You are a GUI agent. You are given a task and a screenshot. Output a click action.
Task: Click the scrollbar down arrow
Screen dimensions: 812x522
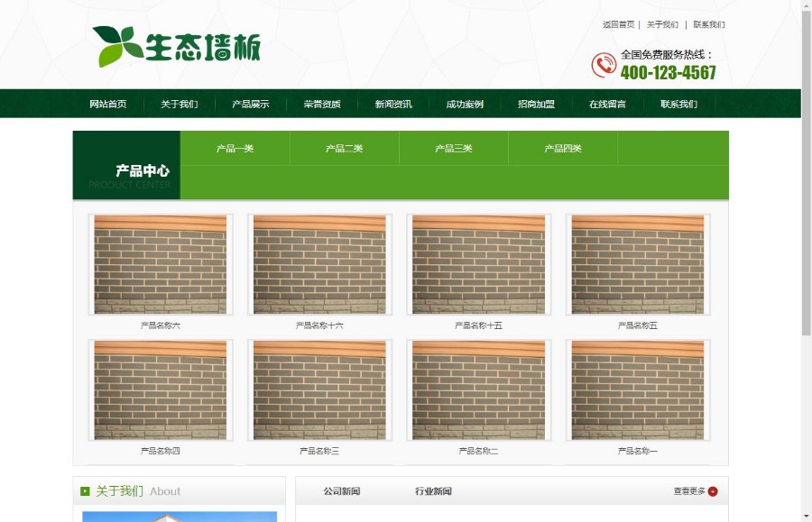[807, 517]
